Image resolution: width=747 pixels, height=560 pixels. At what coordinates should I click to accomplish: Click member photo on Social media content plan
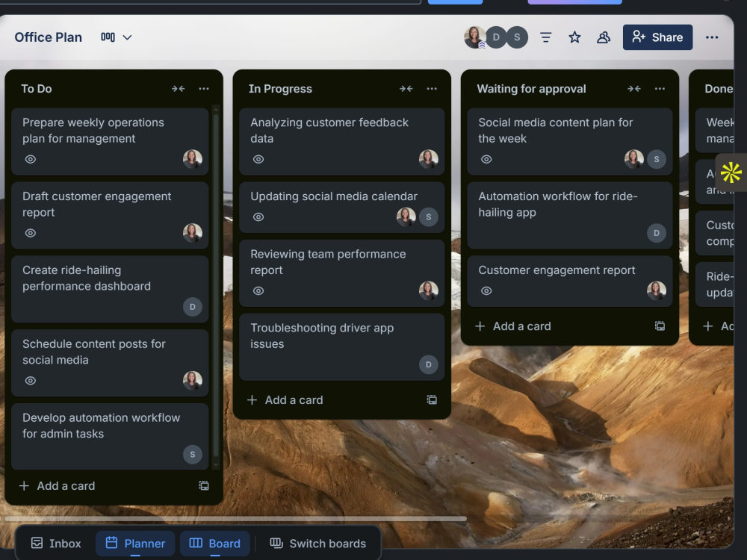[634, 159]
